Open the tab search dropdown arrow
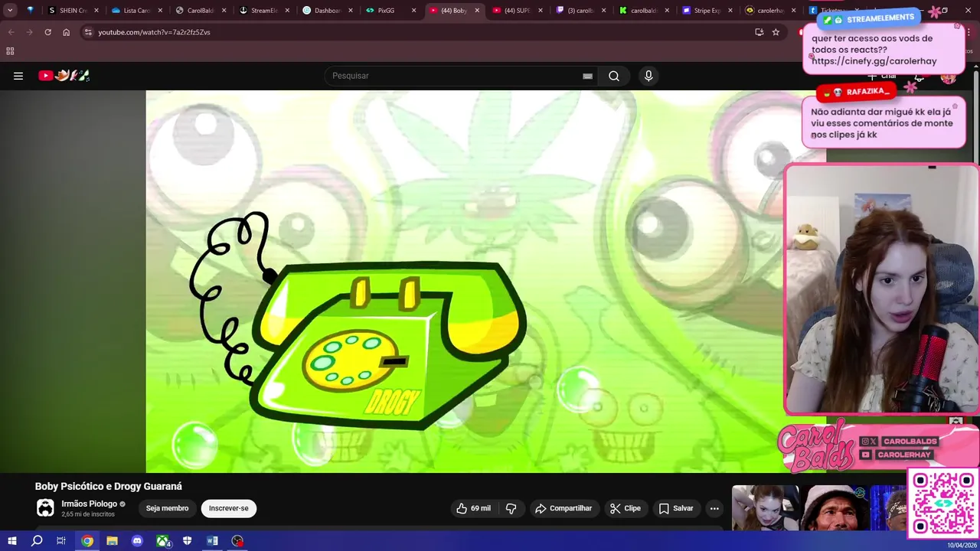The height and width of the screenshot is (551, 980). pos(10,11)
